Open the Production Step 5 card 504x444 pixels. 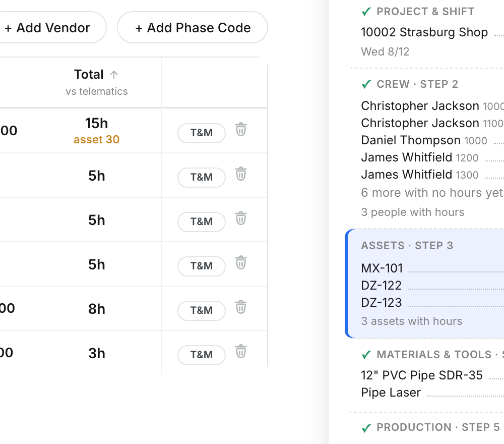pyautogui.click(x=424, y=428)
